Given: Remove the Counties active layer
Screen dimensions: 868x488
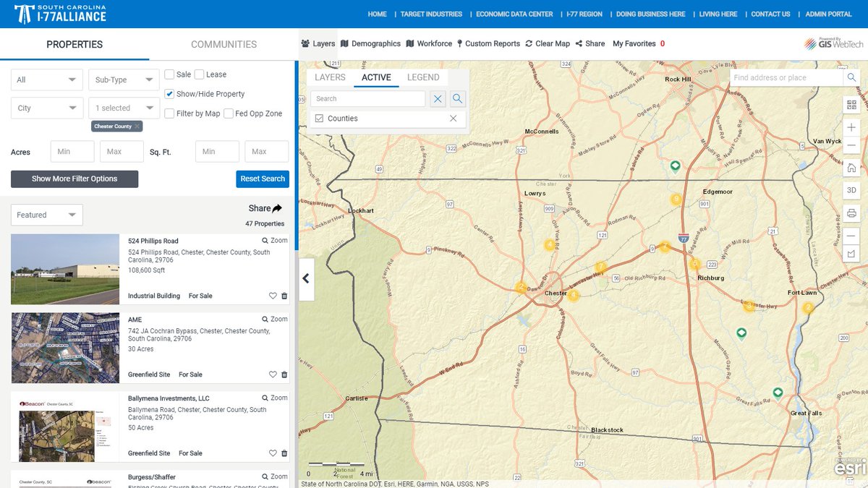Looking at the screenshot, I should pyautogui.click(x=454, y=119).
